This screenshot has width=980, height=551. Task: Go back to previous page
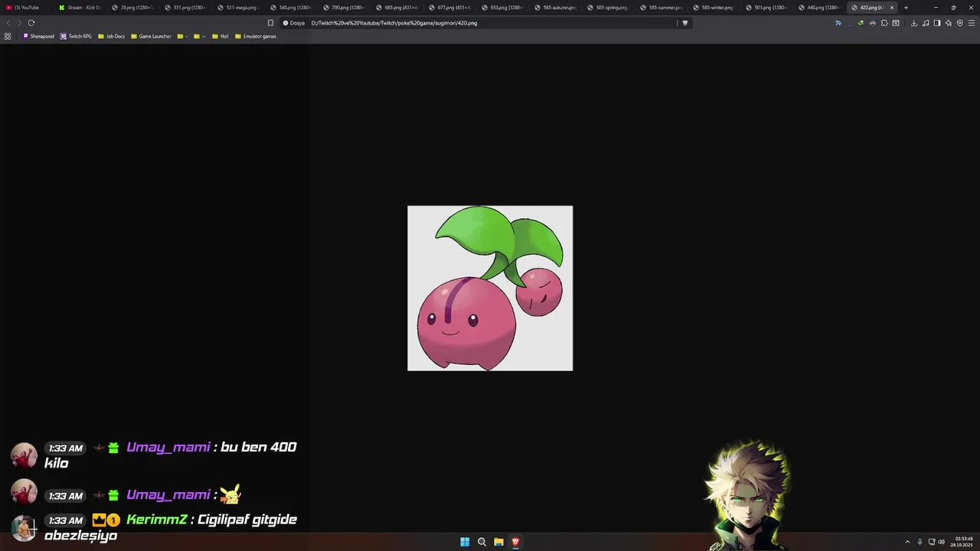8,23
